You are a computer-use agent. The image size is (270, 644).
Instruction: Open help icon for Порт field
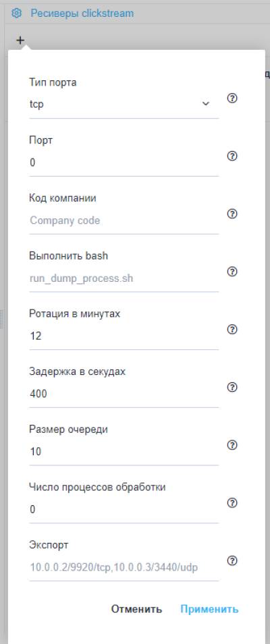233,156
